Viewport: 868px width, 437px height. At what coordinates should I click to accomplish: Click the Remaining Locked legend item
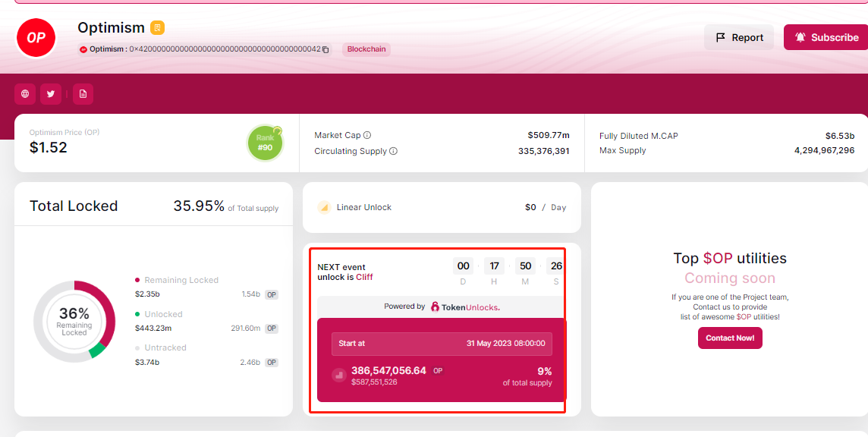(177, 280)
